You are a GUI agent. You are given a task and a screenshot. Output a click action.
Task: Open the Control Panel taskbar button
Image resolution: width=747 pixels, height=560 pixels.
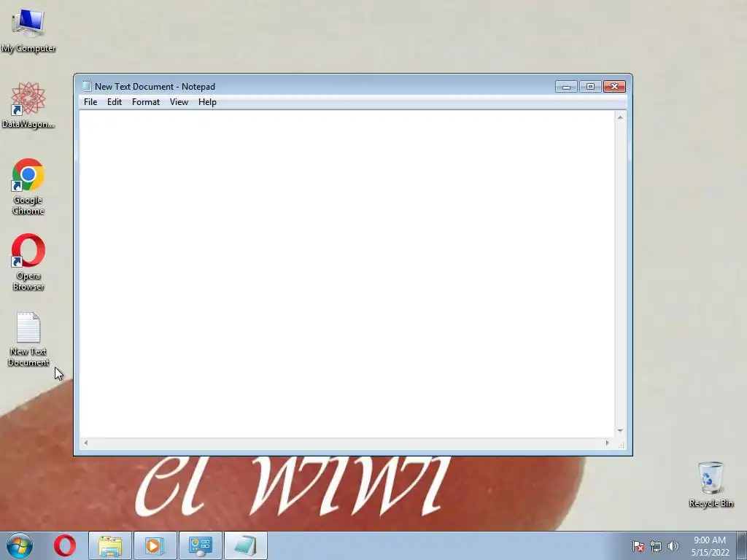pos(200,545)
